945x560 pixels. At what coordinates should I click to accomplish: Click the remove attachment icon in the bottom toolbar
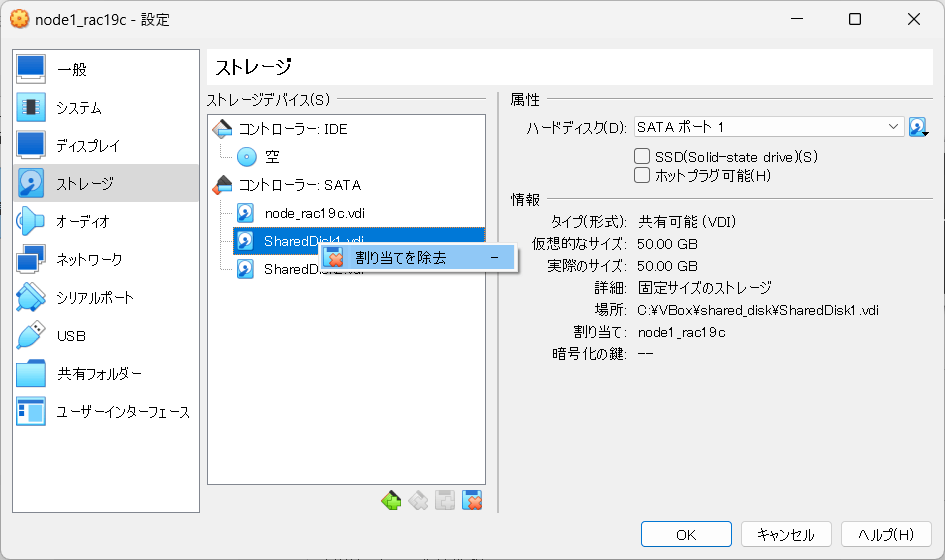click(472, 500)
